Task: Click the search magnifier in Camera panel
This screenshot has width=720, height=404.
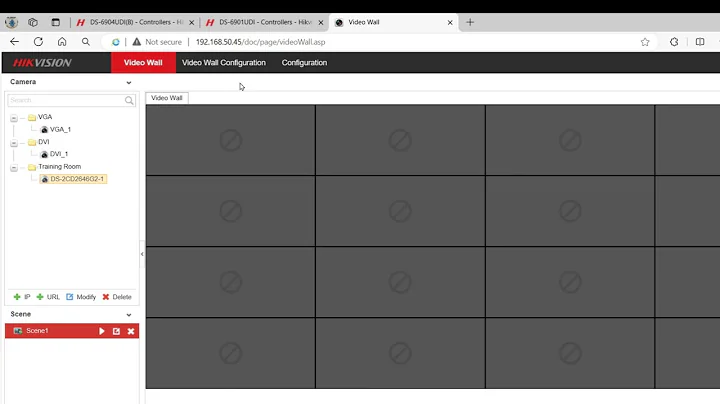Action: coord(129,100)
